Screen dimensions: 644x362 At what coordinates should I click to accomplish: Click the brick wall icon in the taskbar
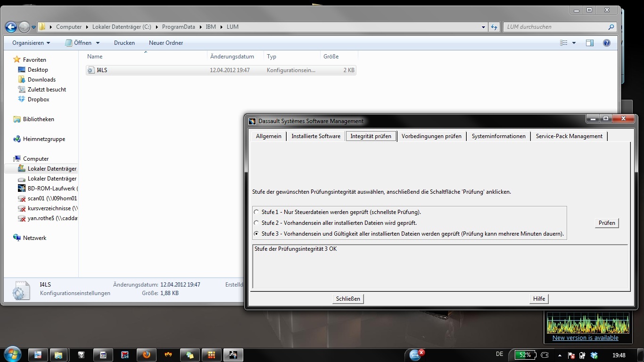click(x=212, y=355)
